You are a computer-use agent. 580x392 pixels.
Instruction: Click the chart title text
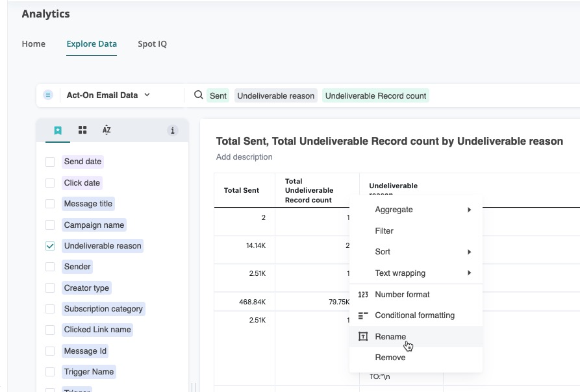click(390, 141)
